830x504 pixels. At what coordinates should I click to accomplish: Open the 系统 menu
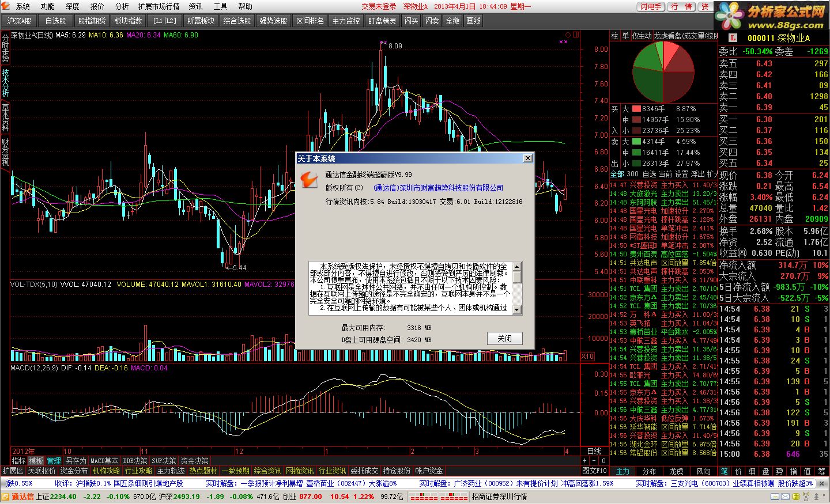pos(23,6)
